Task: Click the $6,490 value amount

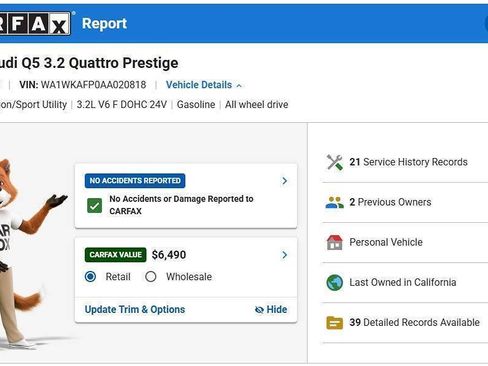Action: (169, 255)
